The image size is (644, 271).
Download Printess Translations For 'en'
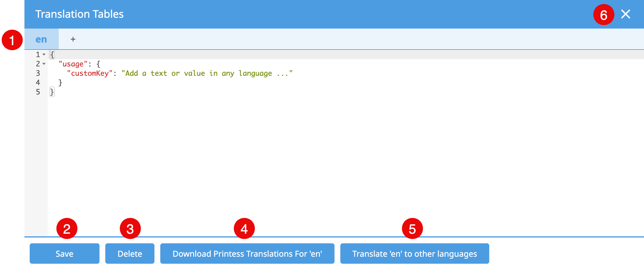pyautogui.click(x=247, y=254)
